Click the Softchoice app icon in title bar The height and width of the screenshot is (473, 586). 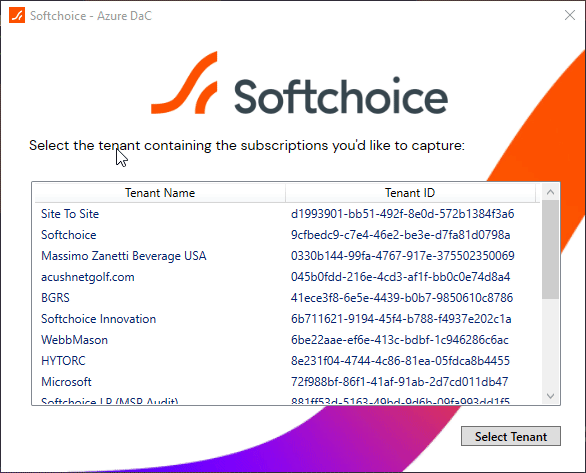(x=17, y=15)
